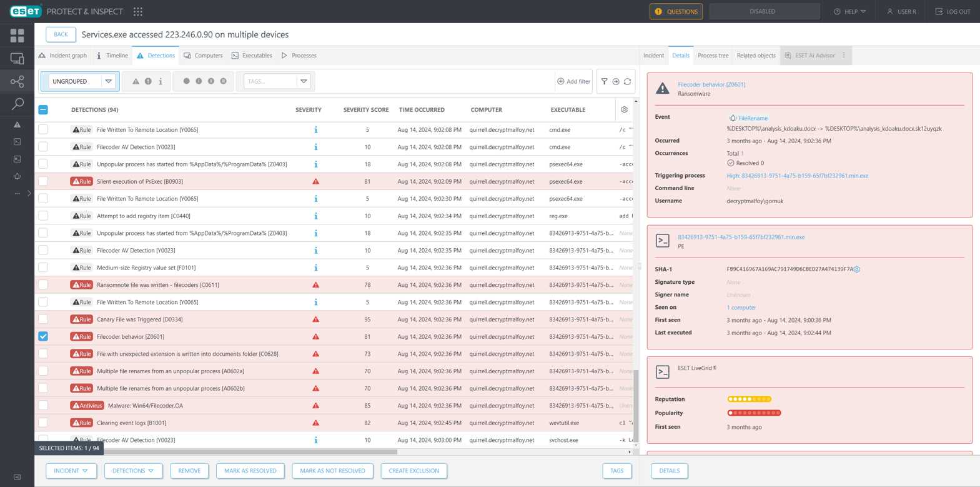
Task: Click the magnifier Search icon in sidebar
Action: pyautogui.click(x=17, y=104)
